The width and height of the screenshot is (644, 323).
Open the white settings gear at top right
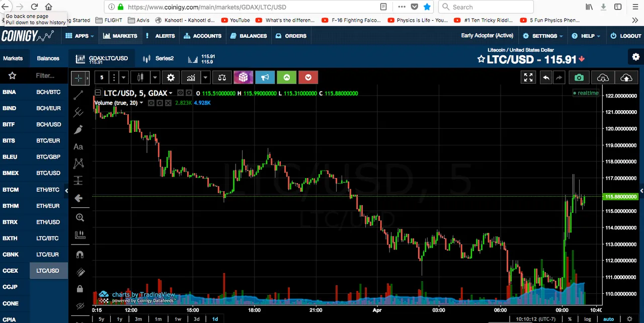(636, 57)
